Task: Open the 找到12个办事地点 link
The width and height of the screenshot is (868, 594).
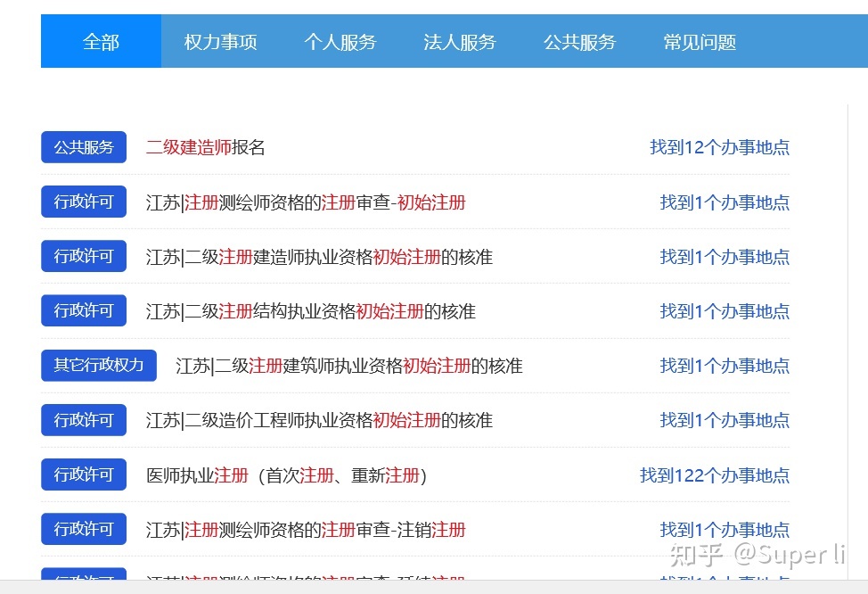Action: click(719, 147)
